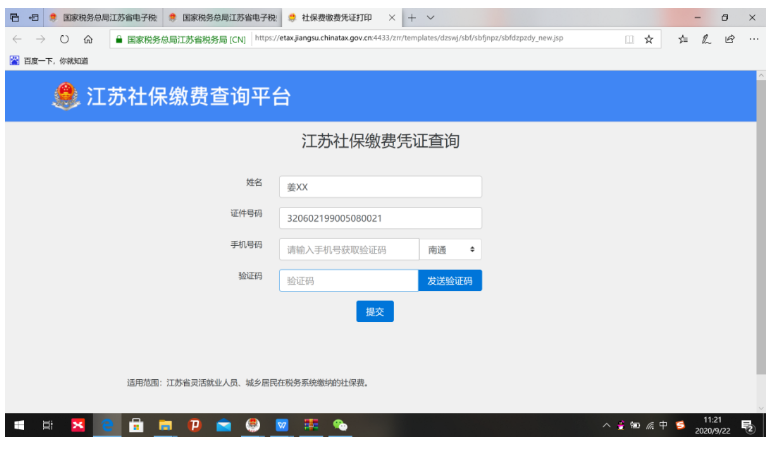The width and height of the screenshot is (777, 463).
Task: Click the Sogou input method tray icon
Action: [680, 425]
